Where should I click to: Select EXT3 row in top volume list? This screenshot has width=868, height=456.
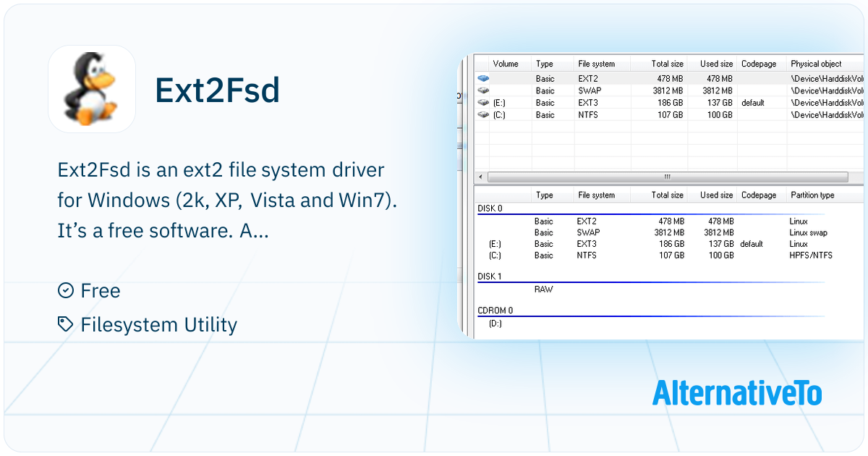click(x=669, y=103)
